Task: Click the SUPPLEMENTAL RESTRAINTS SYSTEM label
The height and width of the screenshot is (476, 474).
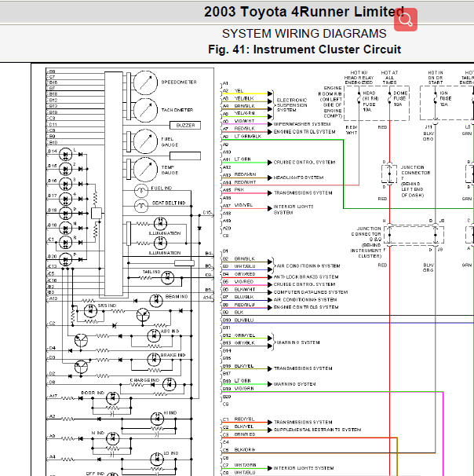Action: click(x=317, y=430)
